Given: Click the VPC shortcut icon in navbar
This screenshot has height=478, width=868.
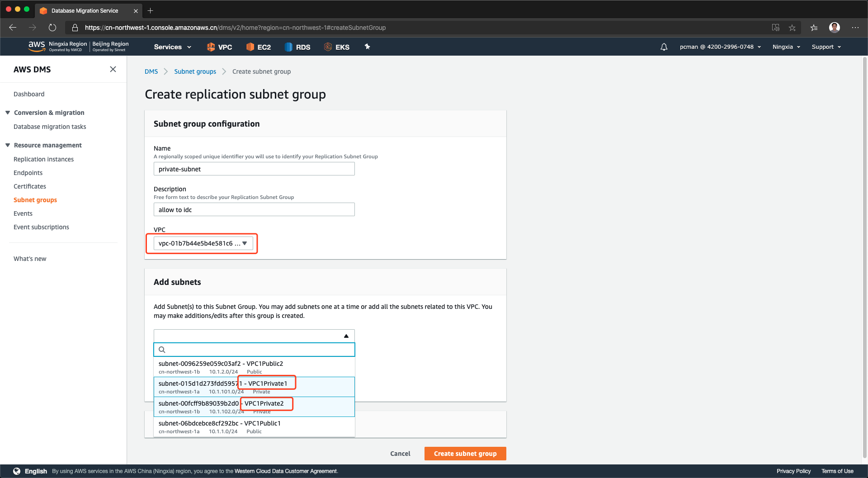Looking at the screenshot, I should point(211,47).
